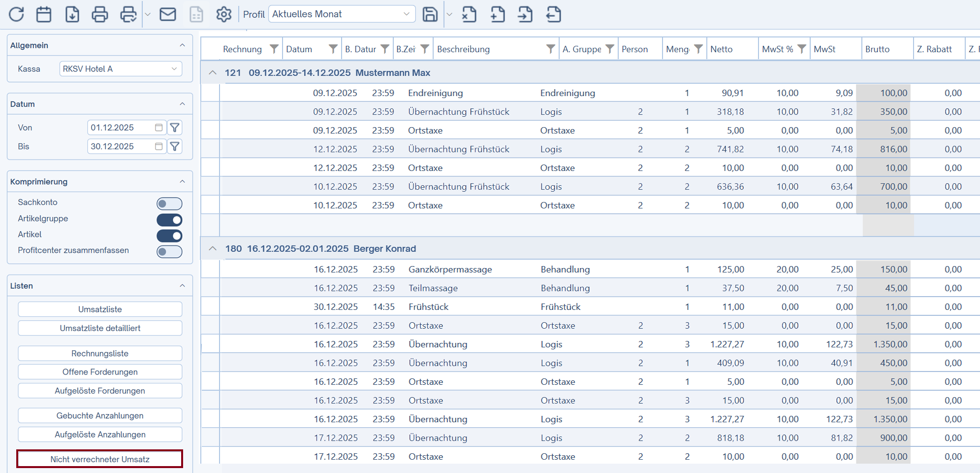
Task: Save profile with floppy disk icon
Action: [430, 14]
